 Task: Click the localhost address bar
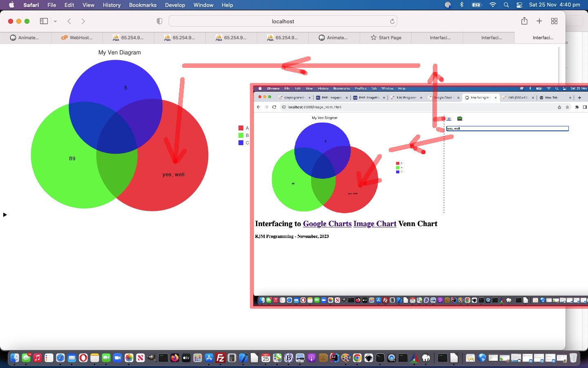tap(283, 21)
